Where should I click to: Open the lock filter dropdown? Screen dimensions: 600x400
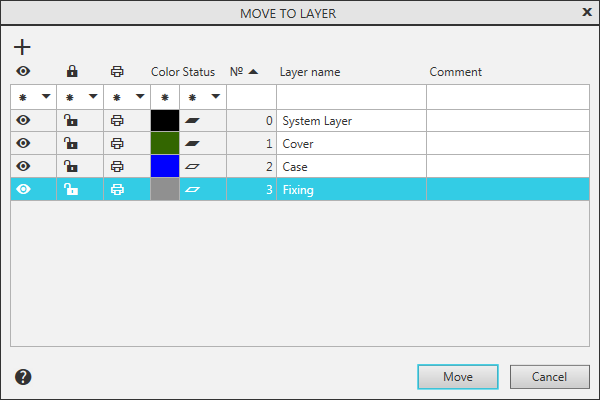(x=93, y=98)
